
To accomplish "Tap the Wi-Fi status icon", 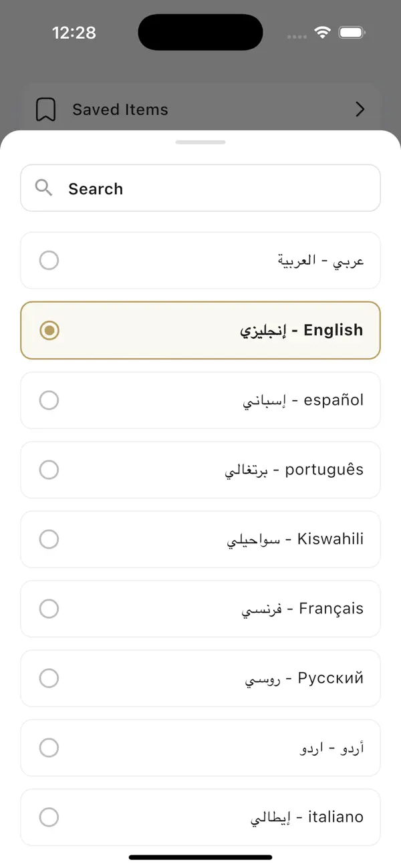I will (x=323, y=33).
